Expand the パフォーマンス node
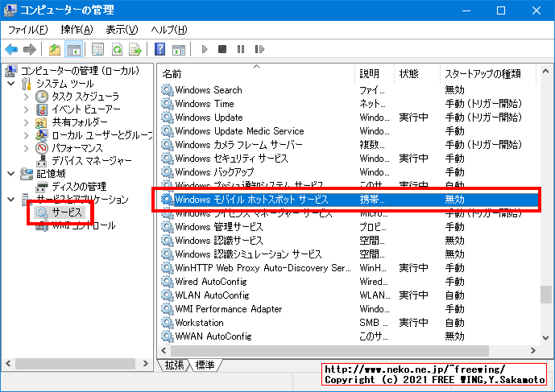 click(27, 148)
